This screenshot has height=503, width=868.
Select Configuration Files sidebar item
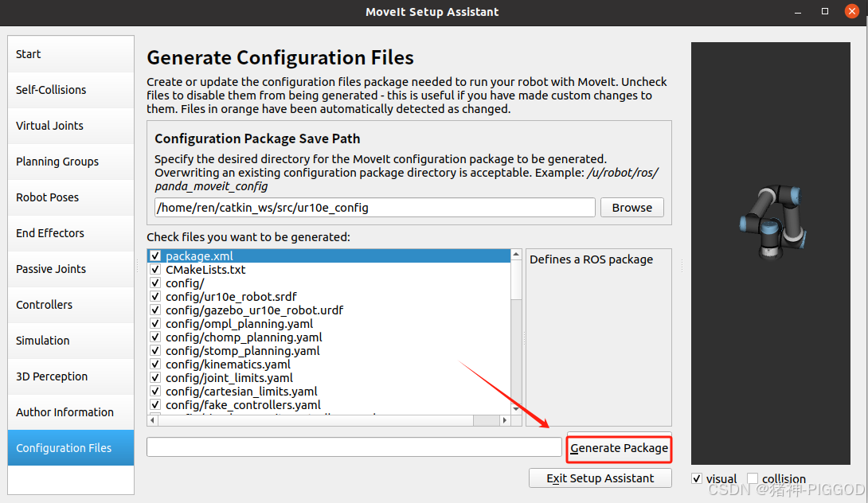[x=71, y=447]
